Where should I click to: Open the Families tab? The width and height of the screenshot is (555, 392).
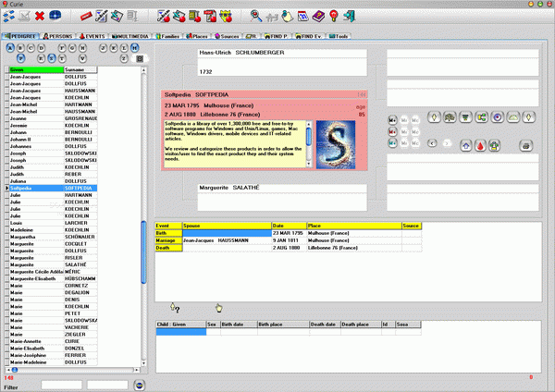tap(168, 36)
